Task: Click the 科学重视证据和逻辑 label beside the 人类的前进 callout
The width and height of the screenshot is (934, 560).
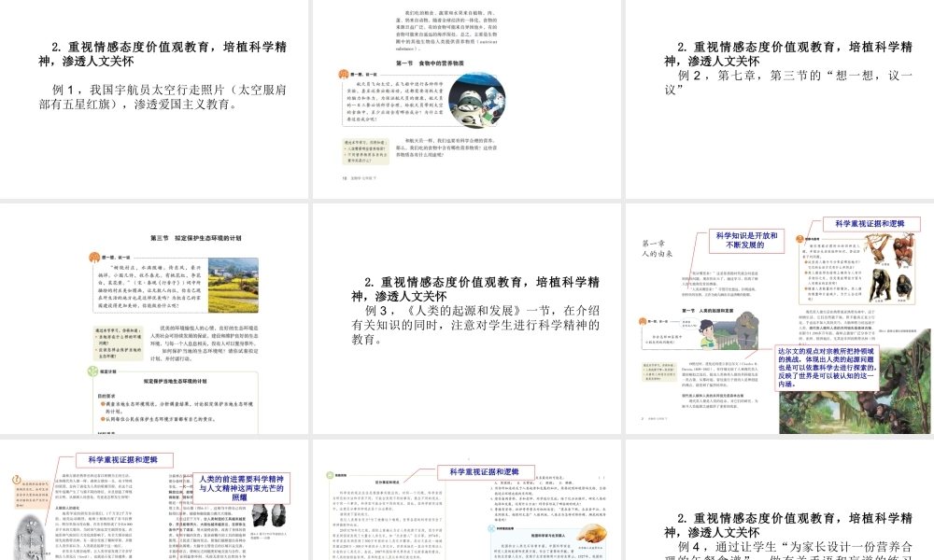Action: [124, 460]
